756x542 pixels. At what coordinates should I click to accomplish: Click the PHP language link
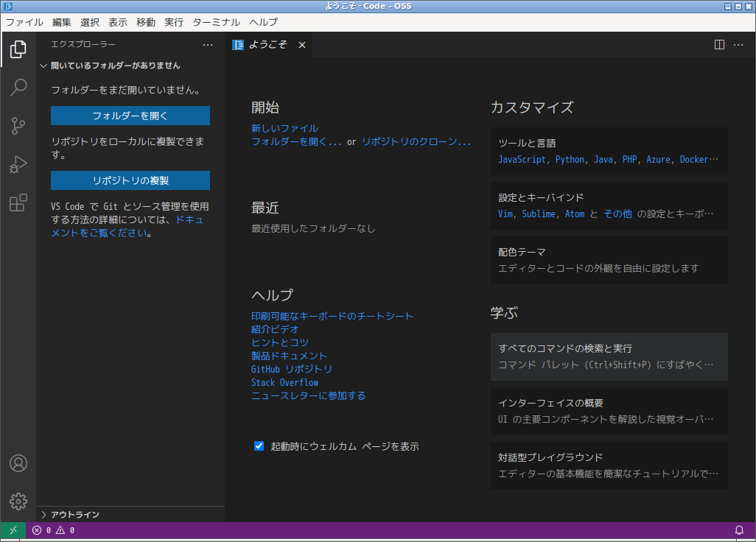tap(629, 160)
